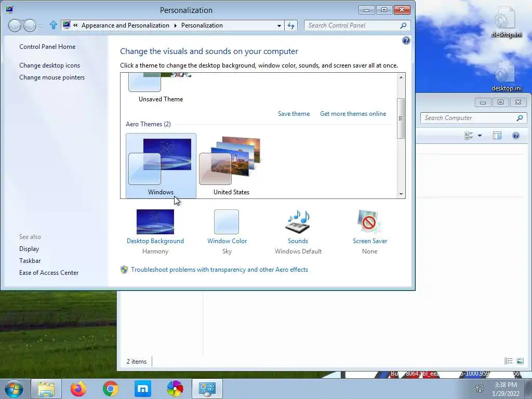Open Display under See also

(x=29, y=249)
